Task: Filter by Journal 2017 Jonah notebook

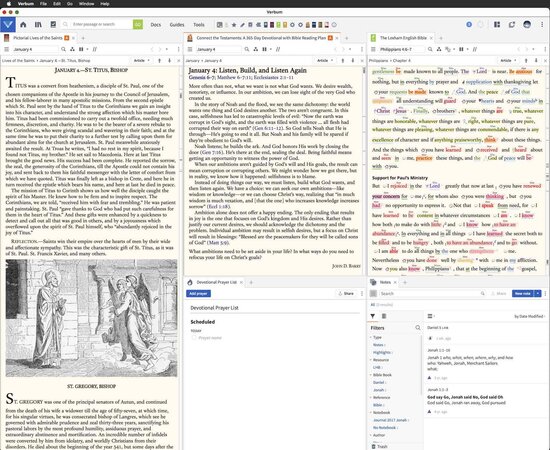Action: [x=390, y=420]
